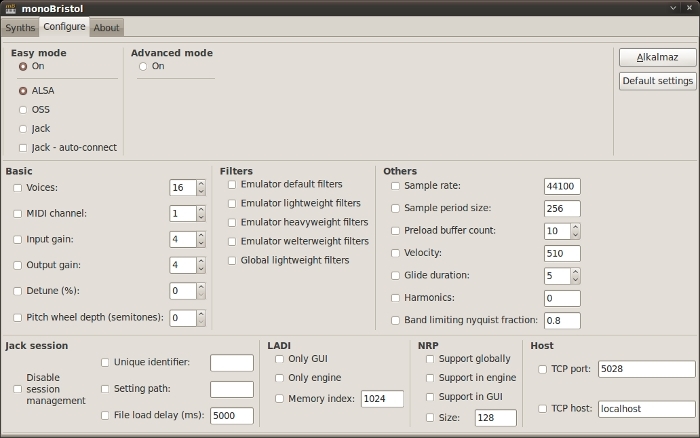Decrease the Glide duration value

(x=575, y=280)
